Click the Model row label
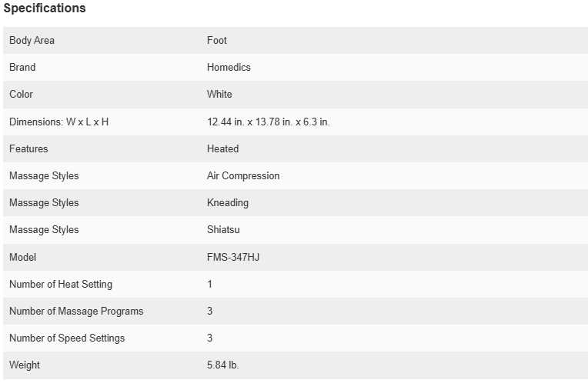 coord(22,257)
